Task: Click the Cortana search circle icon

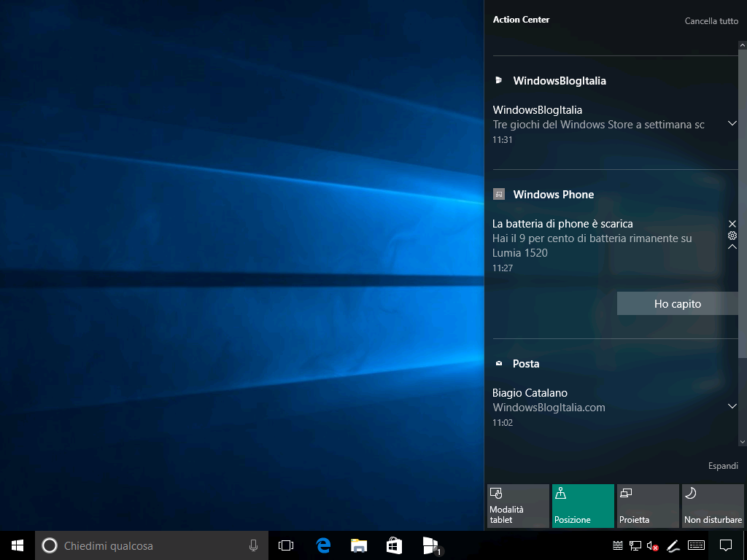Action: click(50, 545)
